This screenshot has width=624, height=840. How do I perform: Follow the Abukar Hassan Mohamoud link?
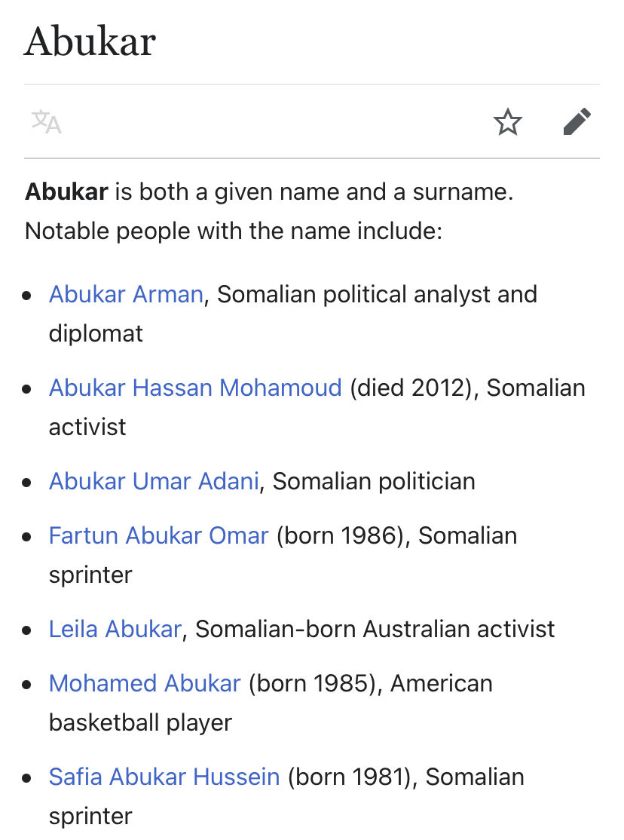[x=195, y=388]
